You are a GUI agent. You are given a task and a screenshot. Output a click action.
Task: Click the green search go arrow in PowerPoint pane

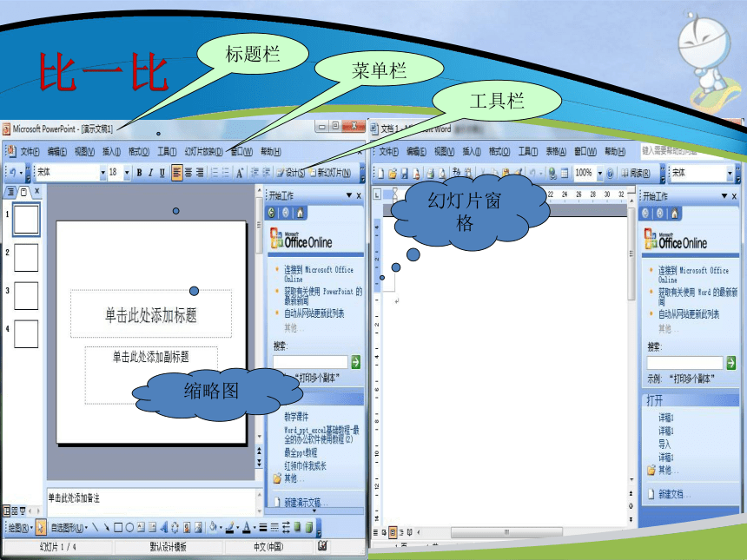pos(356,362)
